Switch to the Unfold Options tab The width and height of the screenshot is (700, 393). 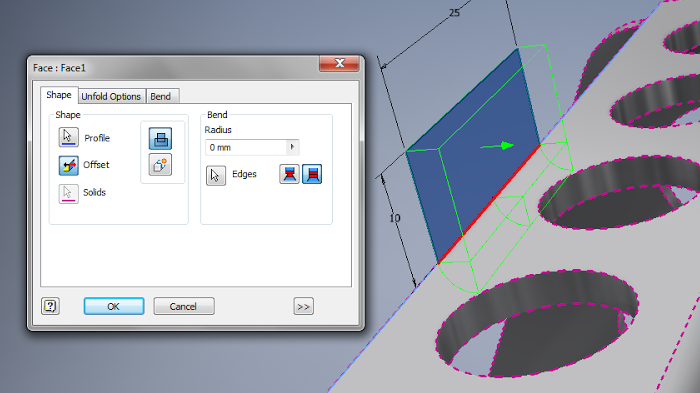tap(111, 96)
